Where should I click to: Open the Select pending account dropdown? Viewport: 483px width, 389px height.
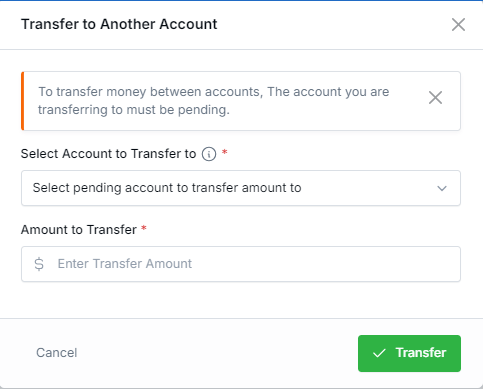pyautogui.click(x=241, y=188)
